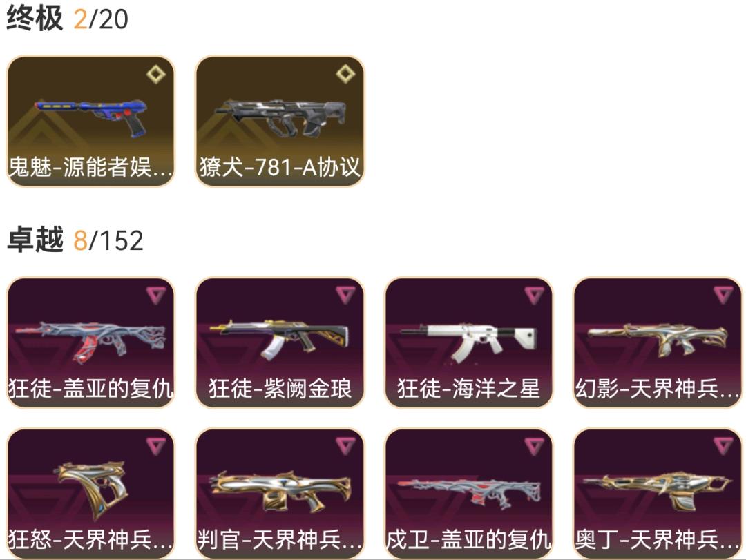Select the 鬼魅-源能者娱 pistol skin card

90,121
